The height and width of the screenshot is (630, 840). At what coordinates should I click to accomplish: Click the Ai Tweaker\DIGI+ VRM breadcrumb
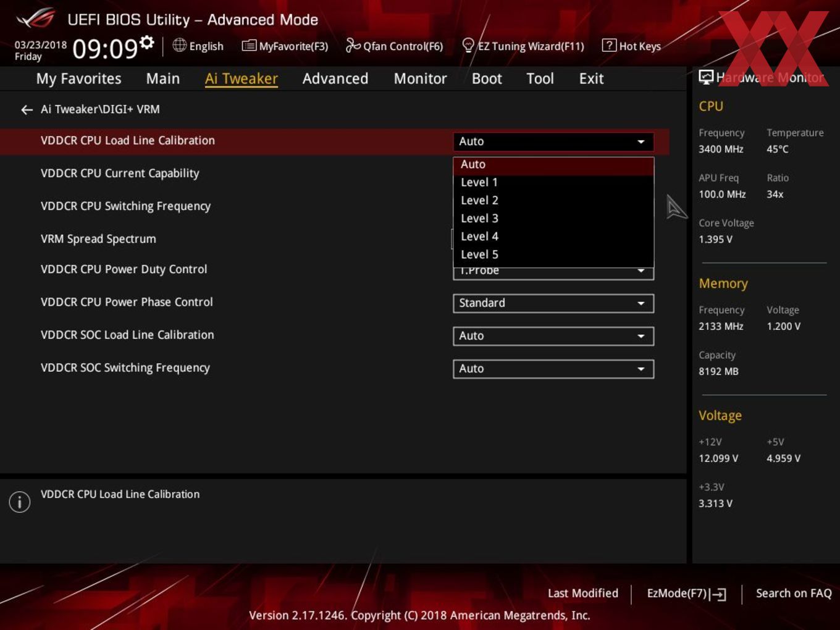[100, 109]
